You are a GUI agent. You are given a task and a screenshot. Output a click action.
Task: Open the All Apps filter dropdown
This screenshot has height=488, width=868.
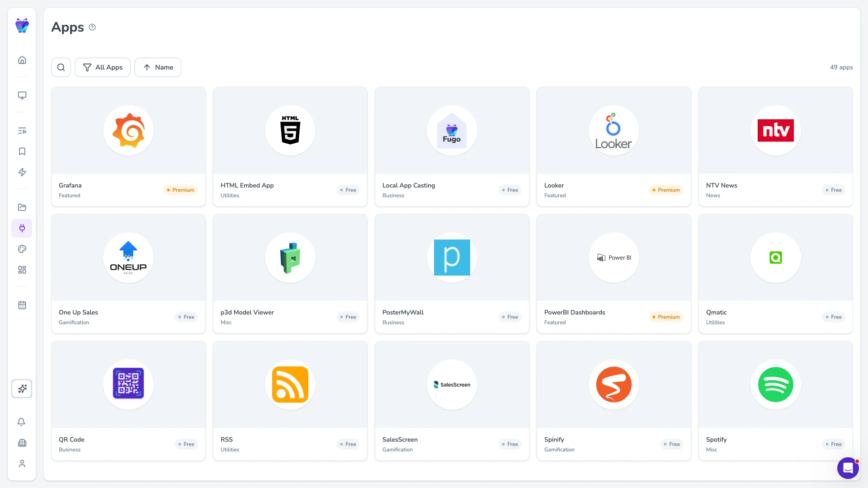[x=103, y=67]
